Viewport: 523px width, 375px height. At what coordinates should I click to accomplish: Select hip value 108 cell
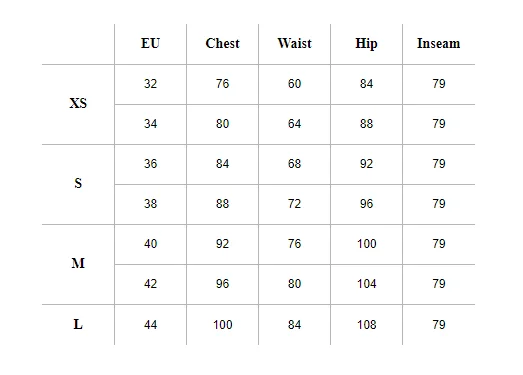click(x=367, y=325)
